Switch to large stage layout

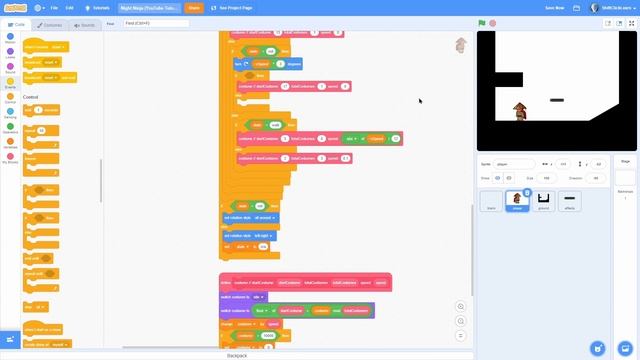[619, 23]
